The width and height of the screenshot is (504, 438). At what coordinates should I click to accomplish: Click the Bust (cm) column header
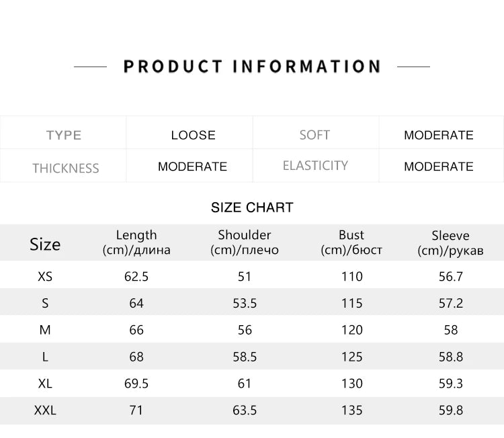tap(351, 243)
